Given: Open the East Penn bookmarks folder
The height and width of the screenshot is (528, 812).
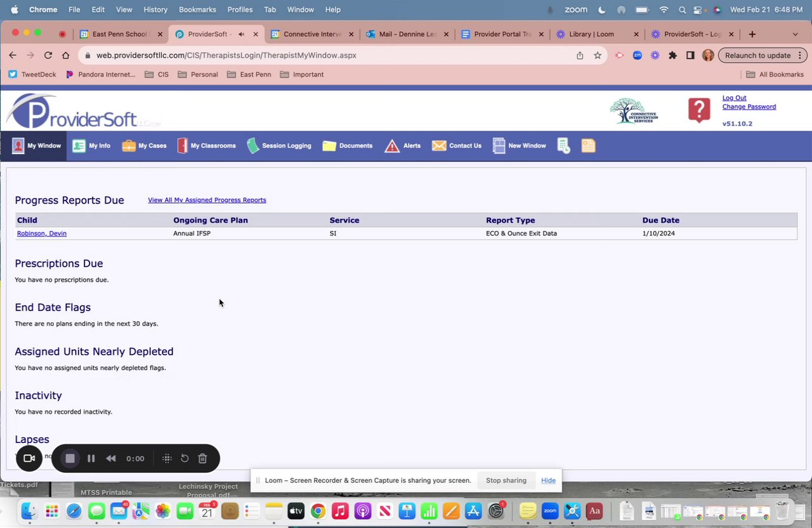Looking at the screenshot, I should 249,75.
